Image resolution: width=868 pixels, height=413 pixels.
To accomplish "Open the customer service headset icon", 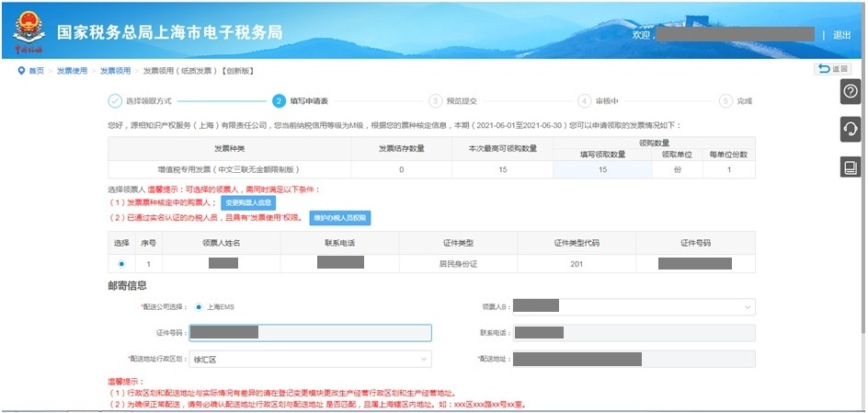I will (851, 130).
